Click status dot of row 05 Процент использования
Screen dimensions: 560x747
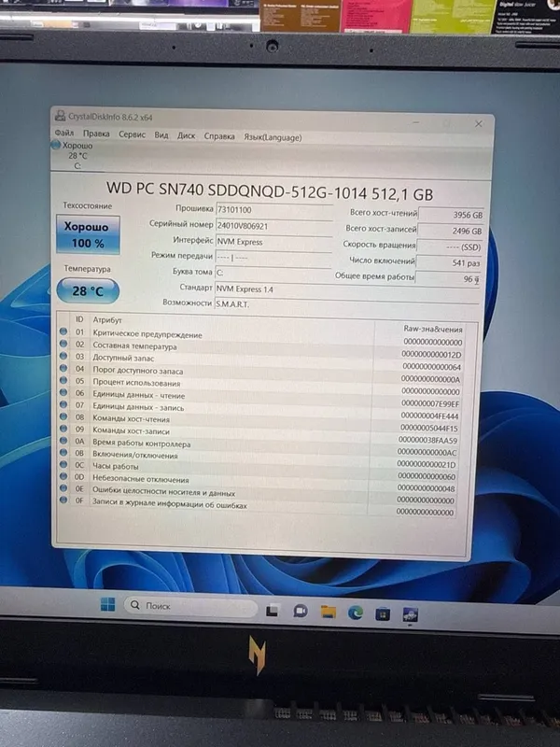63,380
